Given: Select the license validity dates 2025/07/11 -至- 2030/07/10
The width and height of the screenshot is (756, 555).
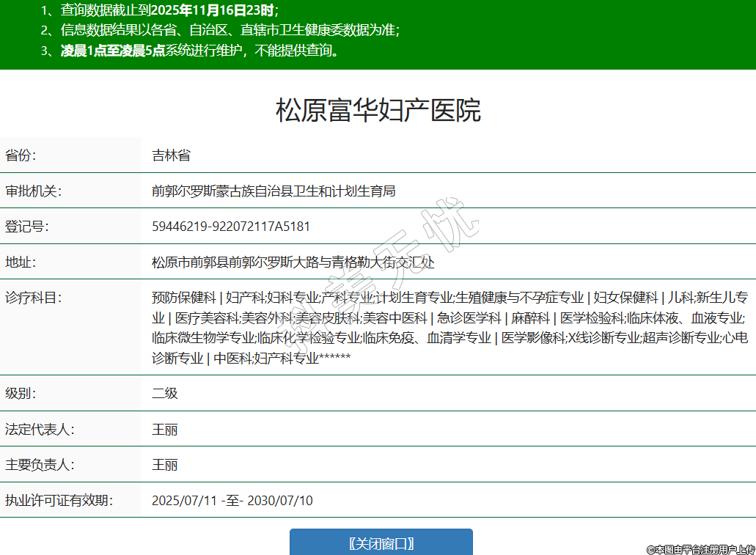Looking at the screenshot, I should [x=232, y=501].
